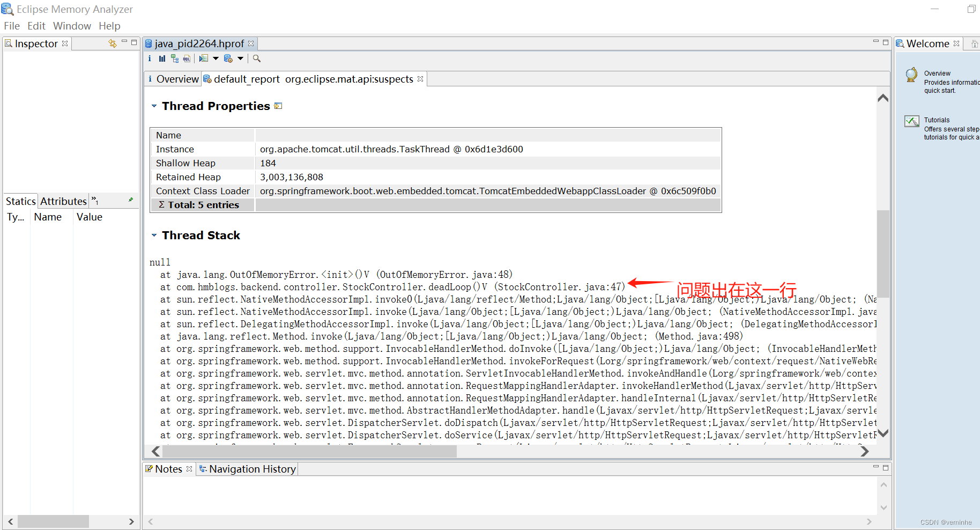Click the report scroll-down arrow
980x530 pixels.
point(883,433)
